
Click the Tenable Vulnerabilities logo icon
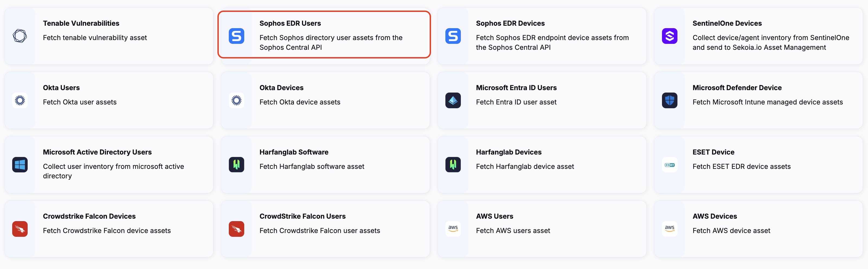20,36
